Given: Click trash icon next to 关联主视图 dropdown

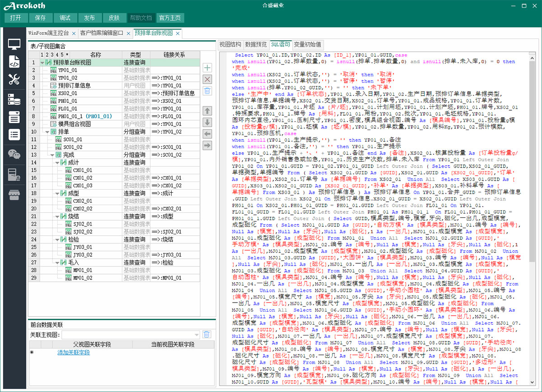Looking at the screenshot, I should pos(206,335).
